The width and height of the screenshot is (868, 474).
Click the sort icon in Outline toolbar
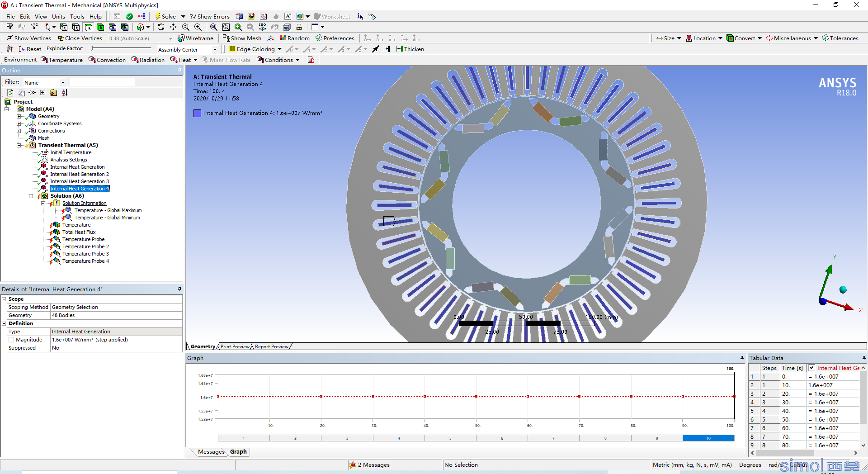[x=65, y=93]
